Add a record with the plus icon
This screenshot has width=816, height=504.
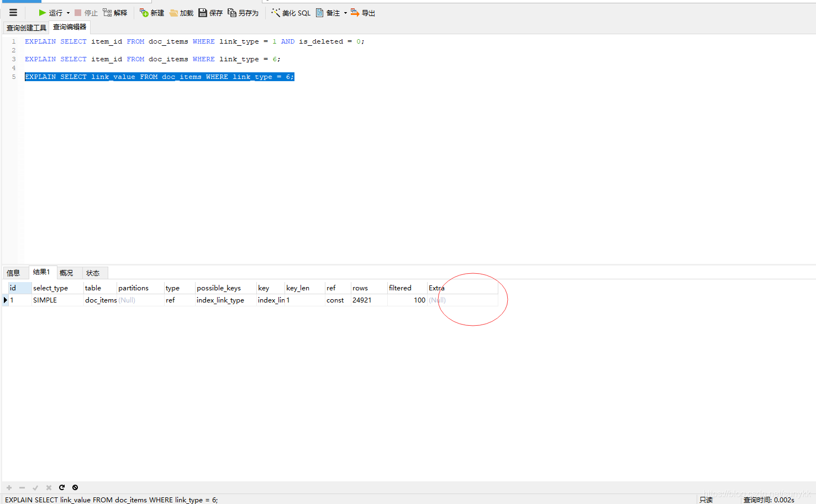coord(9,487)
